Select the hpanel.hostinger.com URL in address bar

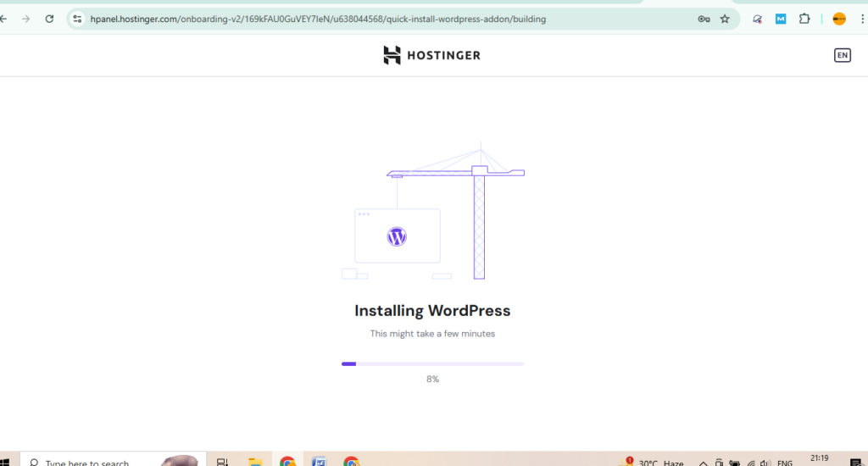318,19
